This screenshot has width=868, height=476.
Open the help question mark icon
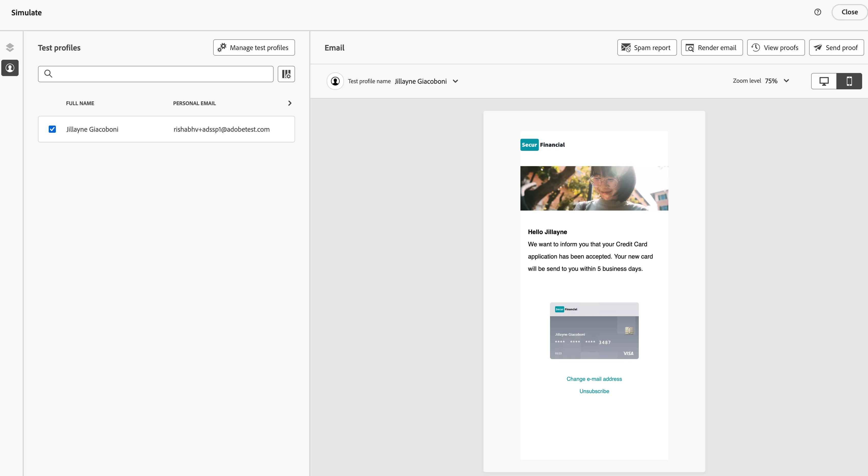click(818, 12)
